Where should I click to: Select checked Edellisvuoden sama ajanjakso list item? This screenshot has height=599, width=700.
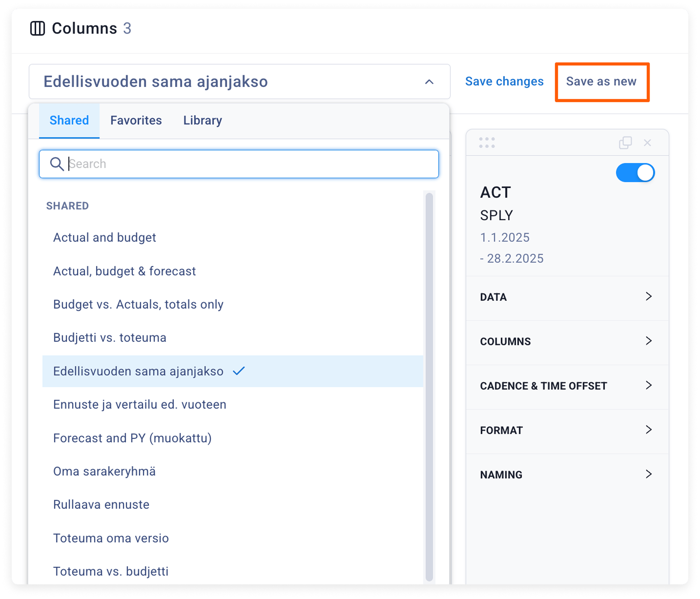233,371
